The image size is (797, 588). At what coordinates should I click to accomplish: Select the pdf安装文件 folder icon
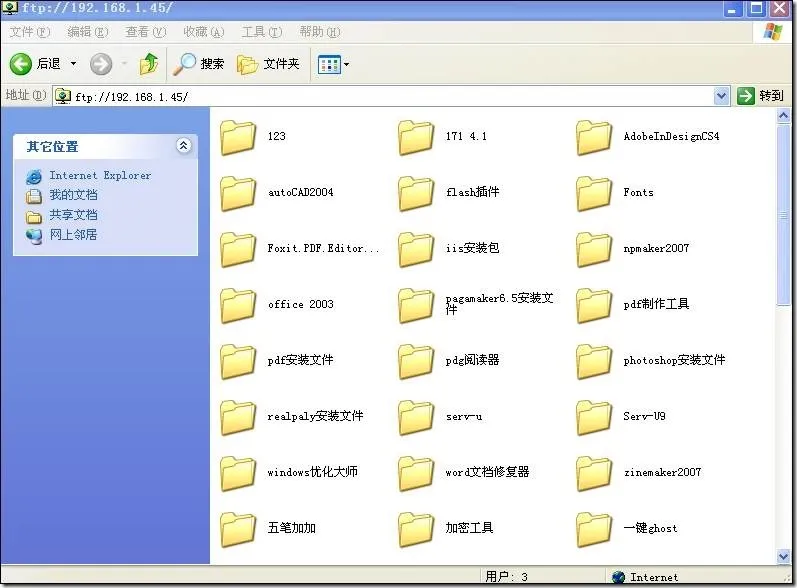coord(237,361)
